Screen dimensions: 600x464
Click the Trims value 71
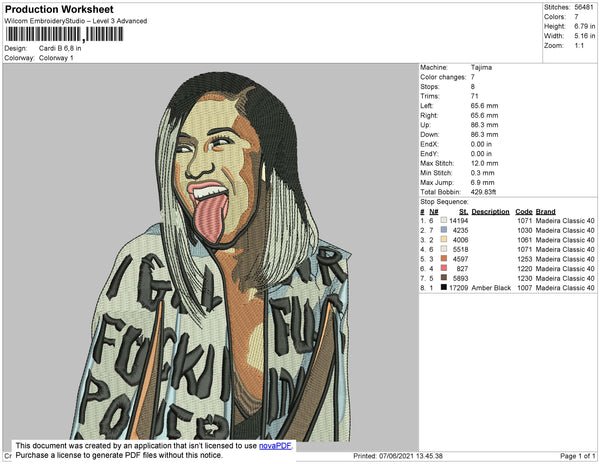(x=474, y=96)
